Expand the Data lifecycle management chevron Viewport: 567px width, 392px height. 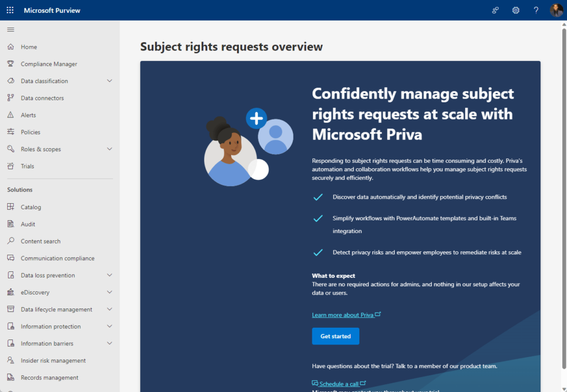(x=110, y=309)
